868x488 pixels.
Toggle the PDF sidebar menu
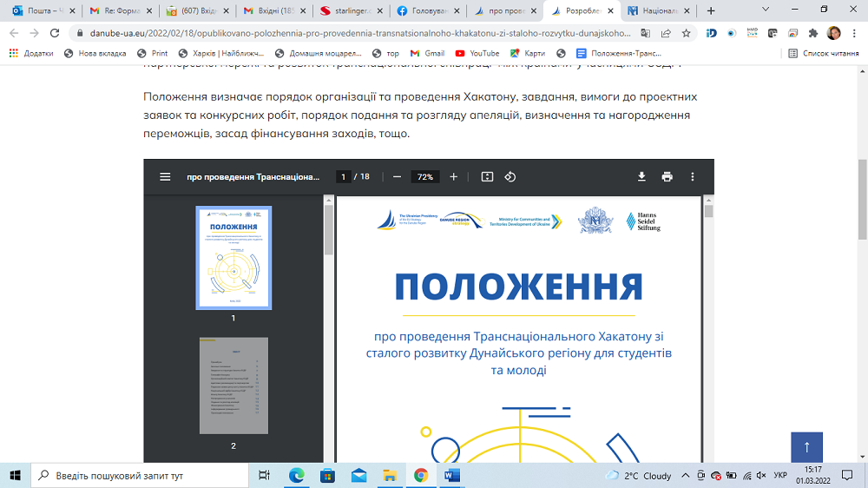click(x=165, y=176)
